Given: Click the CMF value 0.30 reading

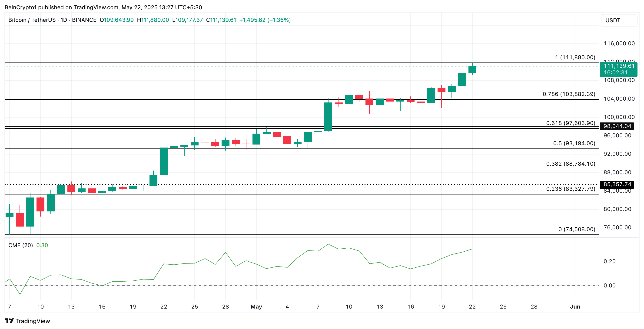Looking at the screenshot, I should [42, 245].
